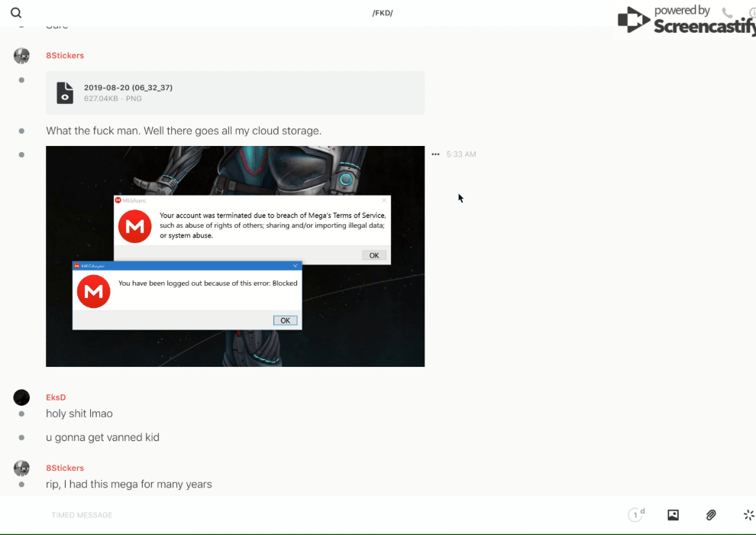Viewport: 756px width, 535px height.
Task: Click the paperclip attach file icon
Action: pos(711,515)
